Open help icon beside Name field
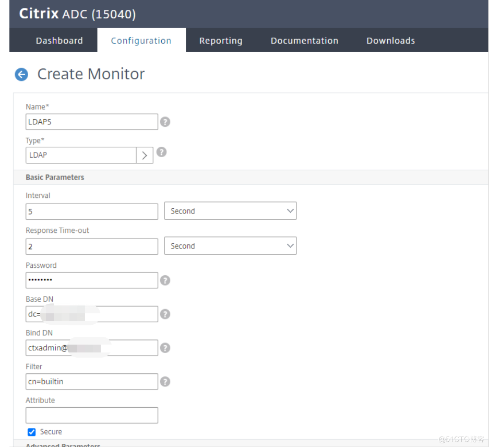Screen dimensions: 489x448 (x=165, y=122)
